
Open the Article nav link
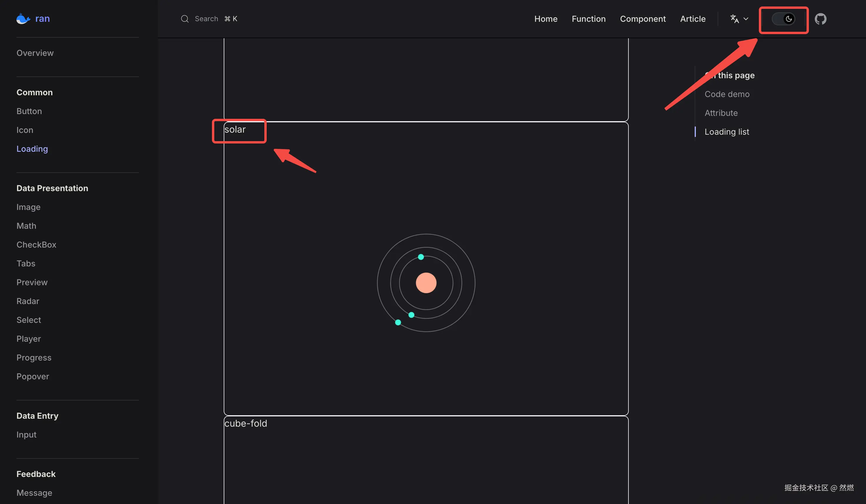(692, 19)
